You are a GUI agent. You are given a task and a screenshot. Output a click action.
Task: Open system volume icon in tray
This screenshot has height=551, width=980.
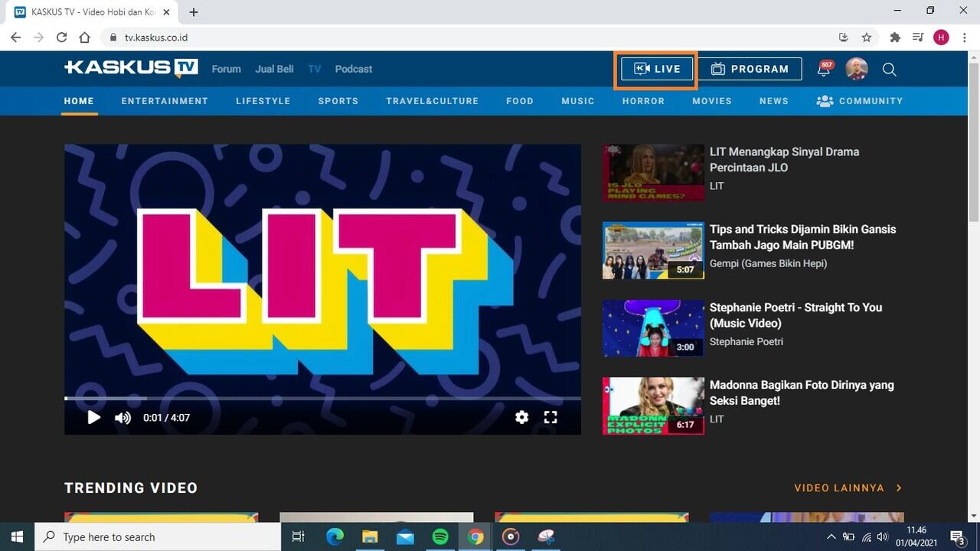coord(882,536)
